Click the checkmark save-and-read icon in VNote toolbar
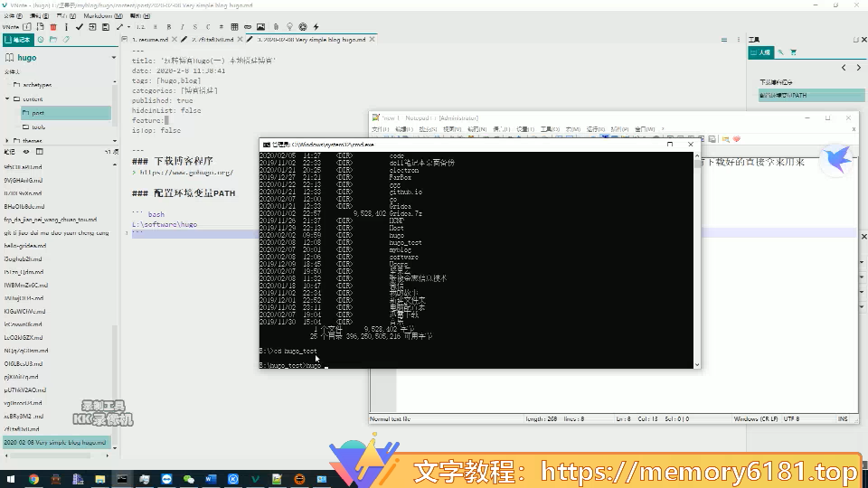 [80, 26]
